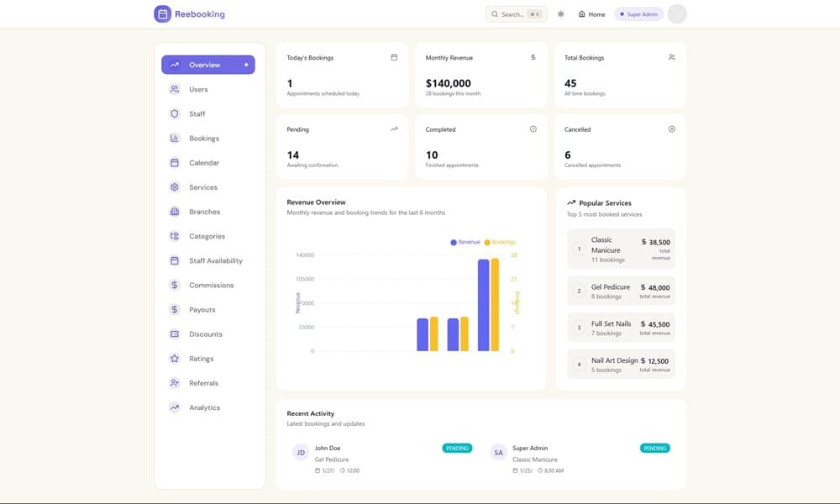Viewport: 840px width, 504px height.
Task: Go to the Calendar page
Action: [203, 163]
